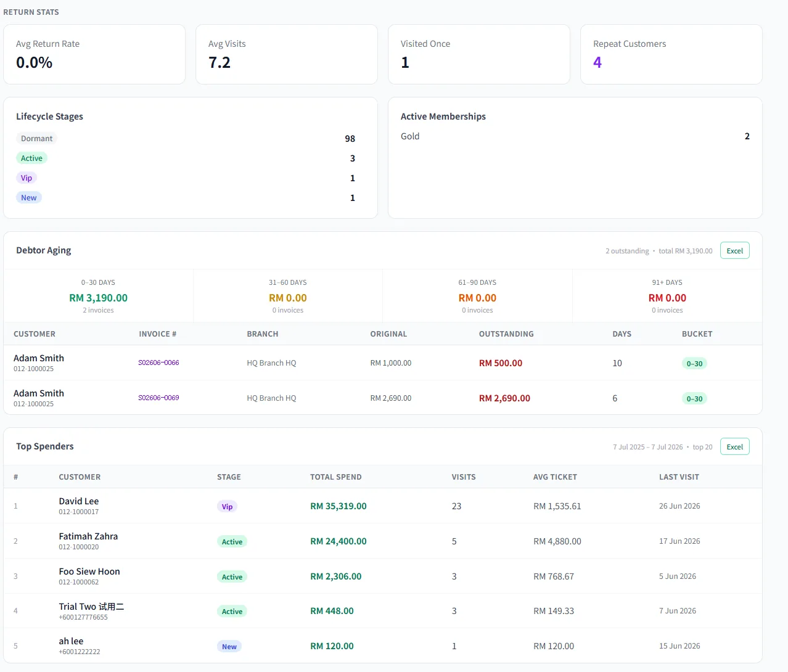The height and width of the screenshot is (672, 788).
Task: Select customer Foo Siew Hoon
Action: click(x=89, y=572)
